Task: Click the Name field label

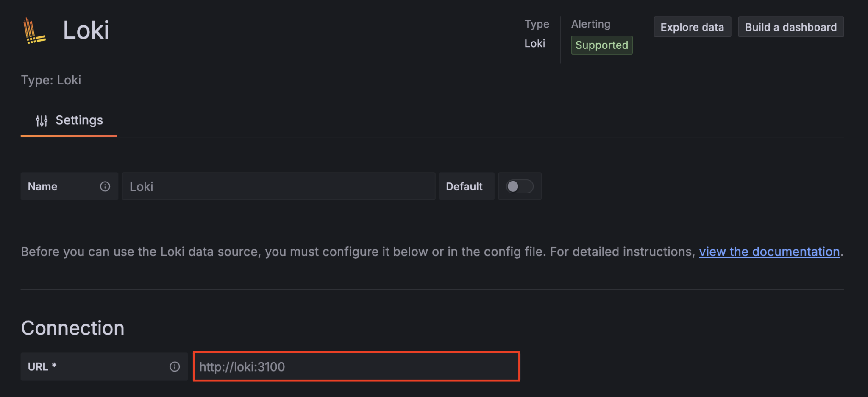Action: [x=42, y=186]
